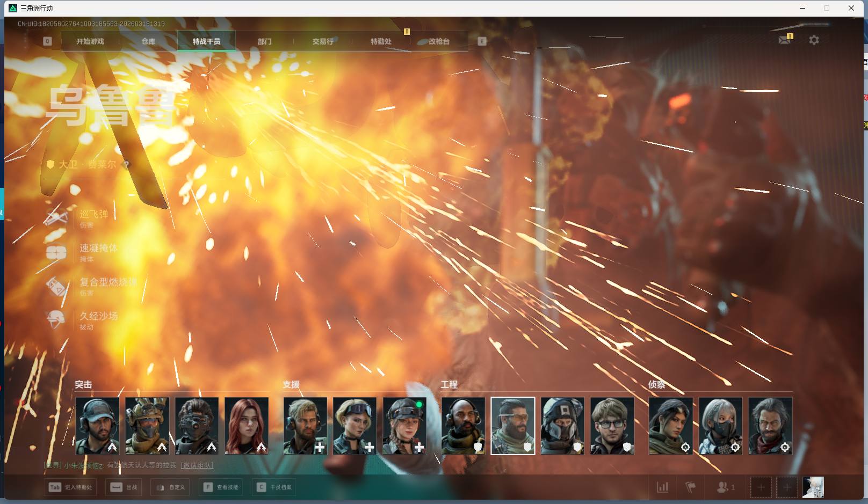
Task: Switch to the 特勤处 tab
Action: click(381, 41)
